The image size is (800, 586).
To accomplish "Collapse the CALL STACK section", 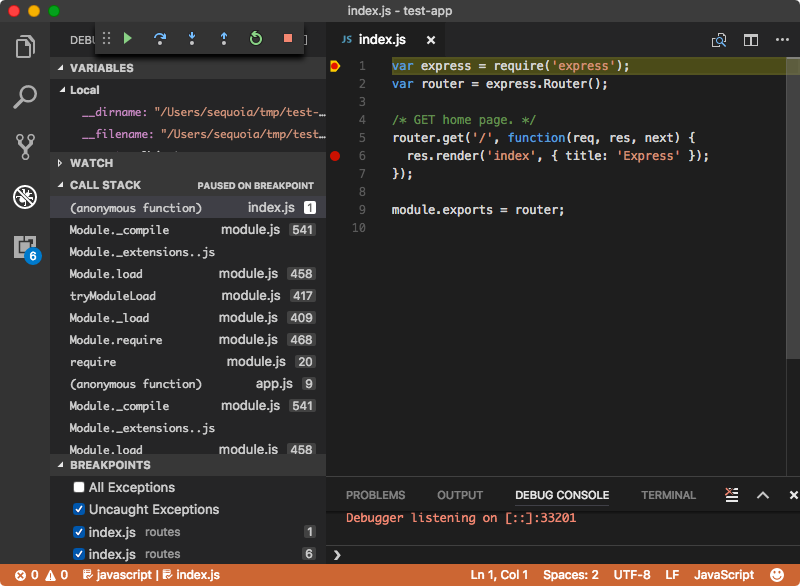I will (x=188, y=185).
